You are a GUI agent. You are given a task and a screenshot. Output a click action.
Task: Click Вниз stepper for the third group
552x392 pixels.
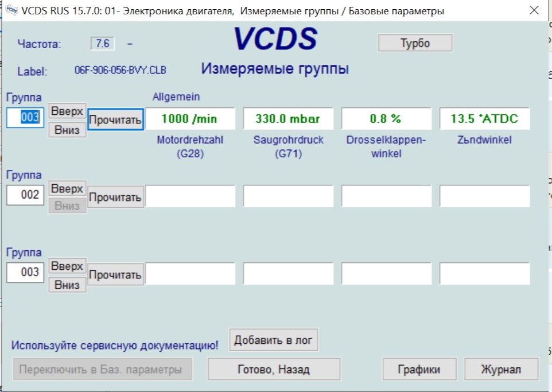67,285
